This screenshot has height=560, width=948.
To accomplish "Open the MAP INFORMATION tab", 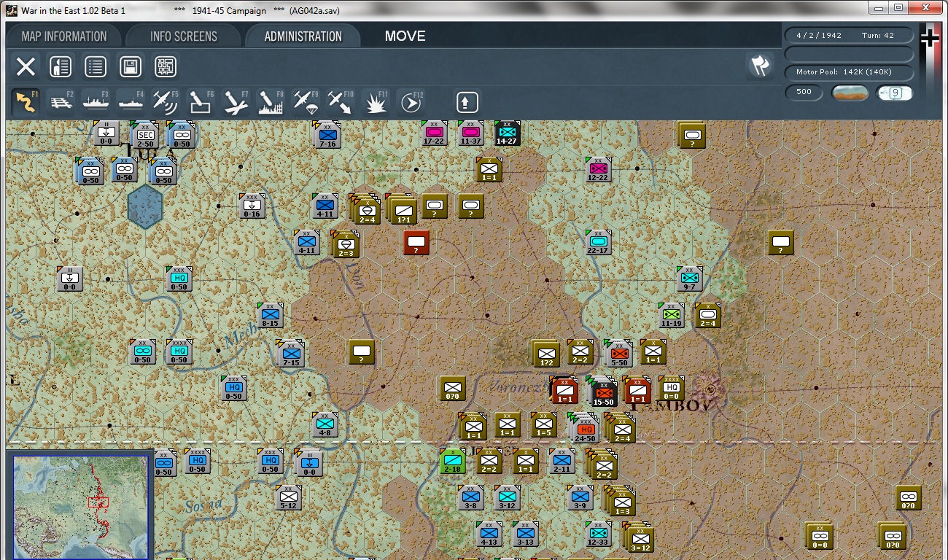I will (x=64, y=36).
